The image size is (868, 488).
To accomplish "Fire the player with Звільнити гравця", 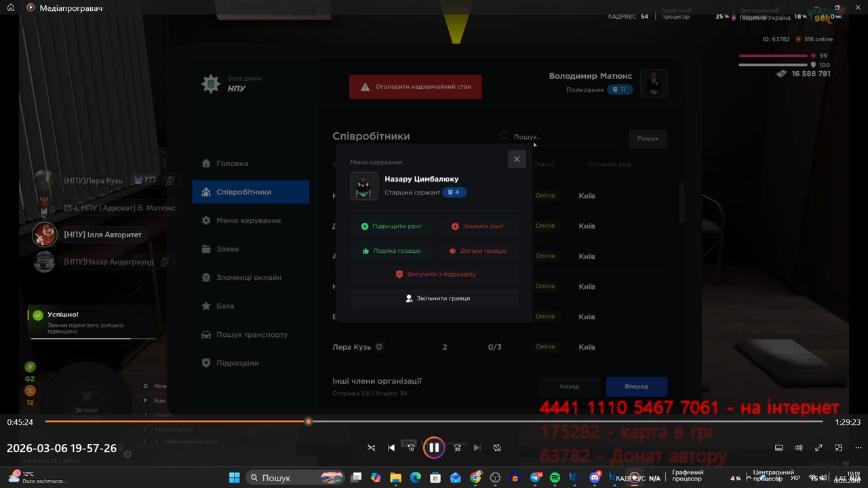I will [435, 298].
